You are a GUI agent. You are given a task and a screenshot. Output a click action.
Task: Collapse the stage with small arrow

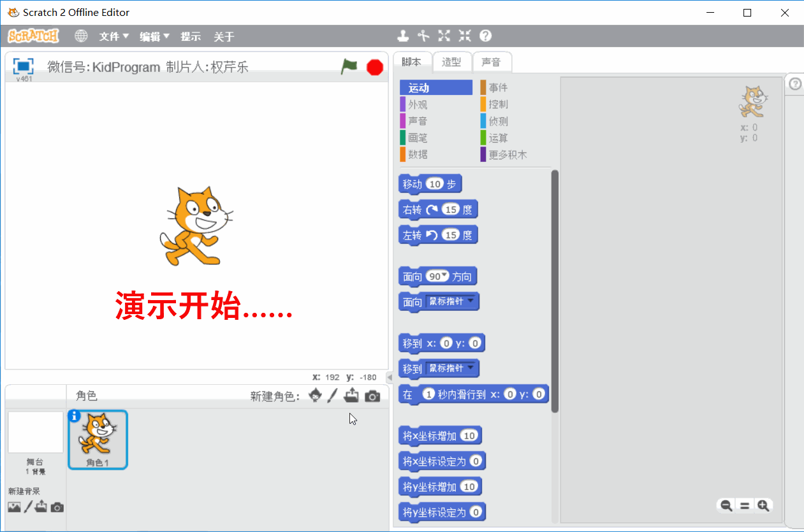pyautogui.click(x=390, y=377)
